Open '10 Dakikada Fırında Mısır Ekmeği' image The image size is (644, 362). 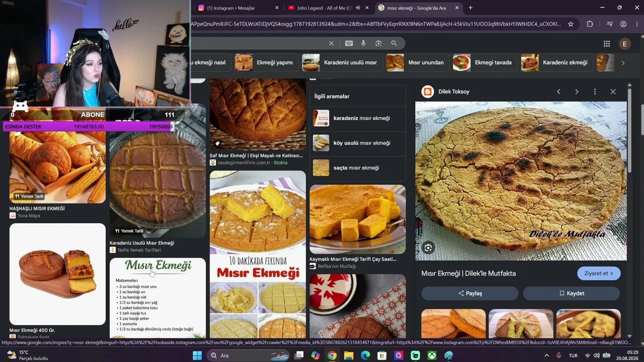258,254
